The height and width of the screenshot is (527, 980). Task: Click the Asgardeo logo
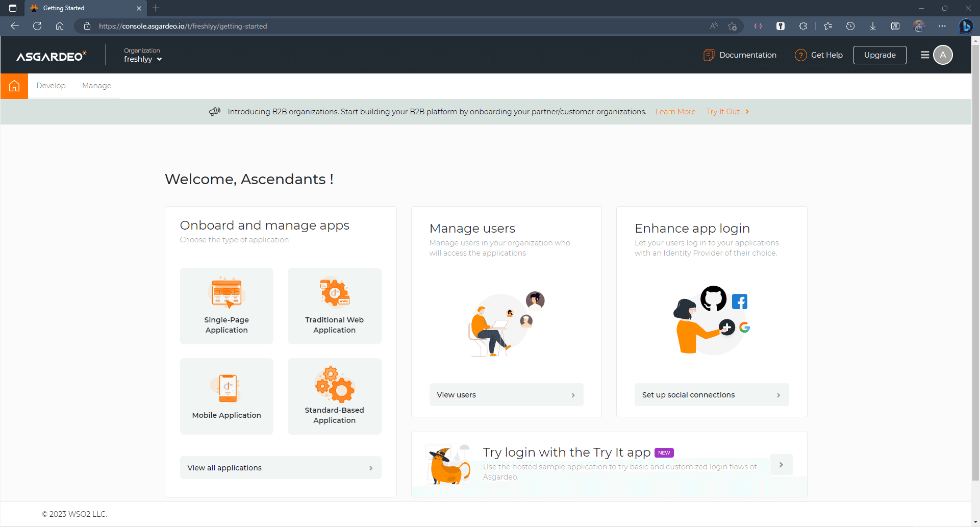coord(51,56)
